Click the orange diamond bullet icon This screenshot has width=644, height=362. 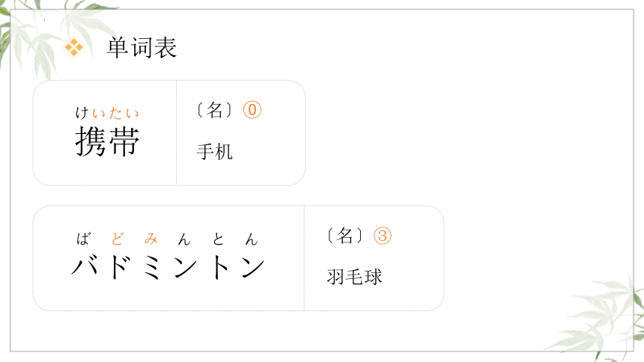click(x=74, y=47)
